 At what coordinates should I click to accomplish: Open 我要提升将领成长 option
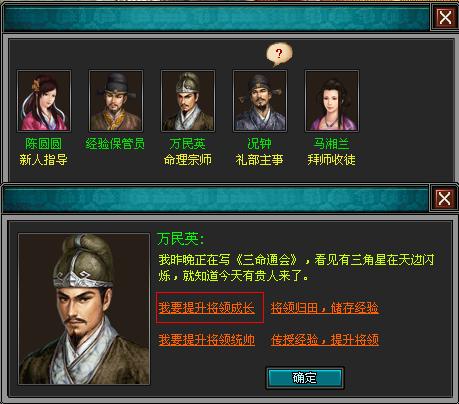(206, 308)
